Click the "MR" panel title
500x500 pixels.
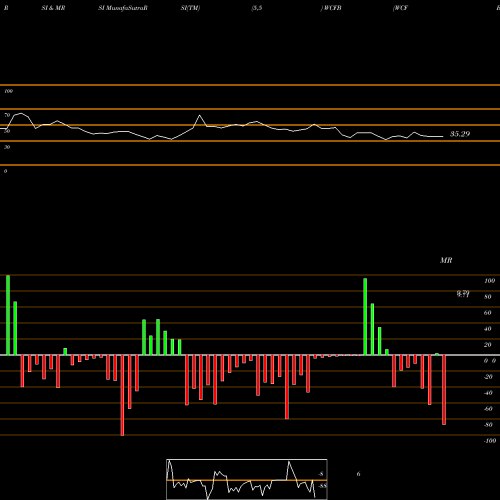(x=446, y=260)
